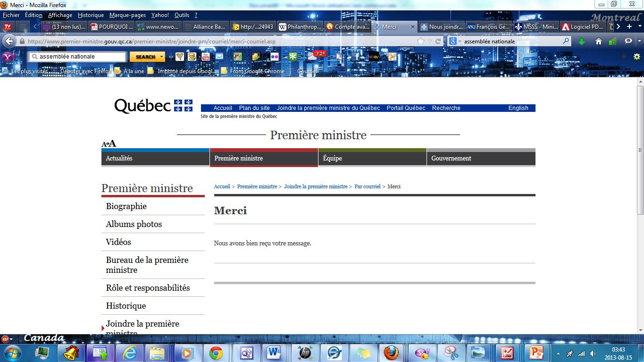Launch Google Chrome from the taskbar

click(216, 353)
